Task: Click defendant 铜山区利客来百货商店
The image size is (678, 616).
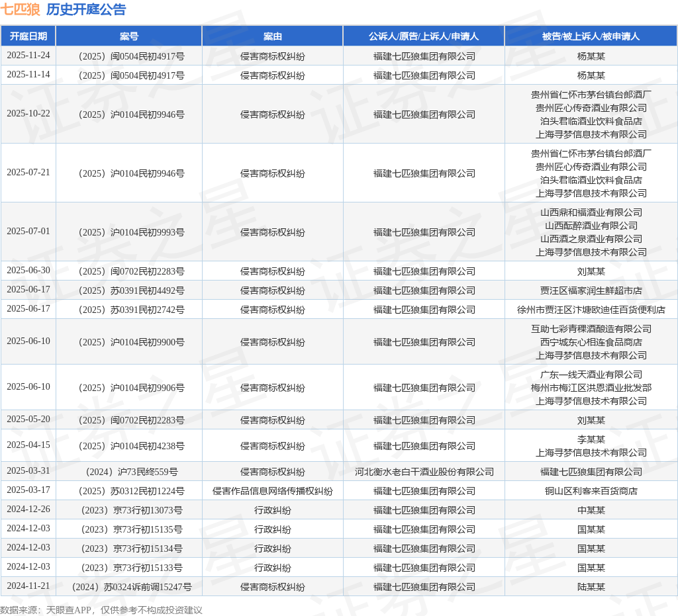Action: (x=591, y=491)
